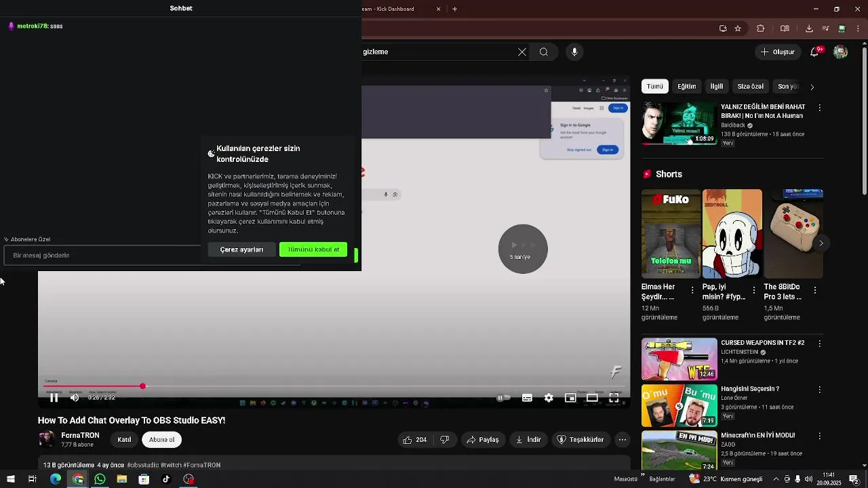Viewport: 868px width, 488px height.
Task: Open YALNIZ DEĞİLİM video thumbnail
Action: 679,123
